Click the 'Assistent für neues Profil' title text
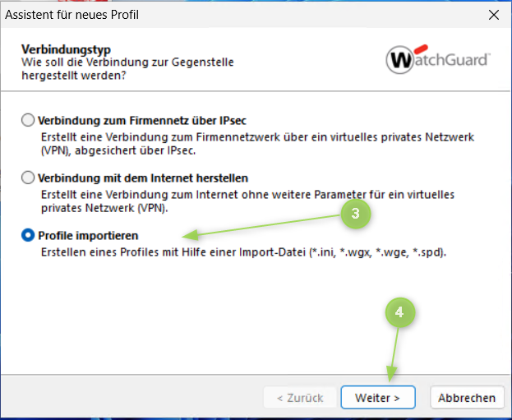 tap(71, 15)
